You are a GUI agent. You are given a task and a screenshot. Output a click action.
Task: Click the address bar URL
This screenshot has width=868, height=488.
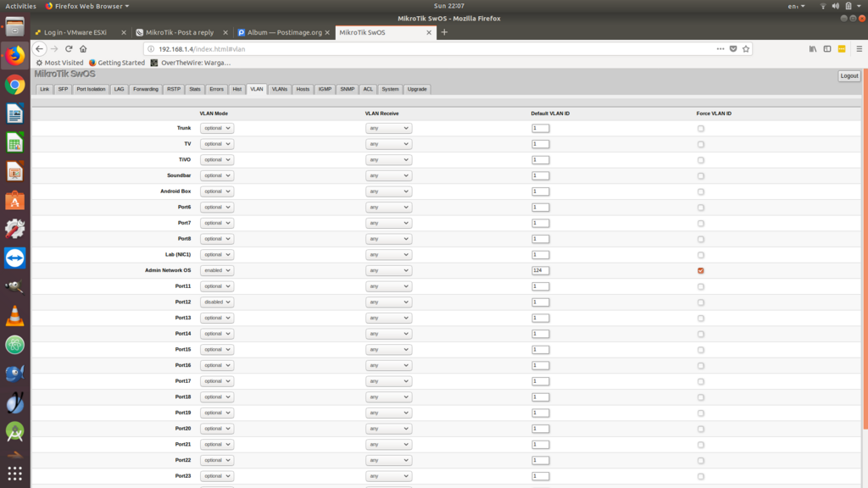pos(202,48)
